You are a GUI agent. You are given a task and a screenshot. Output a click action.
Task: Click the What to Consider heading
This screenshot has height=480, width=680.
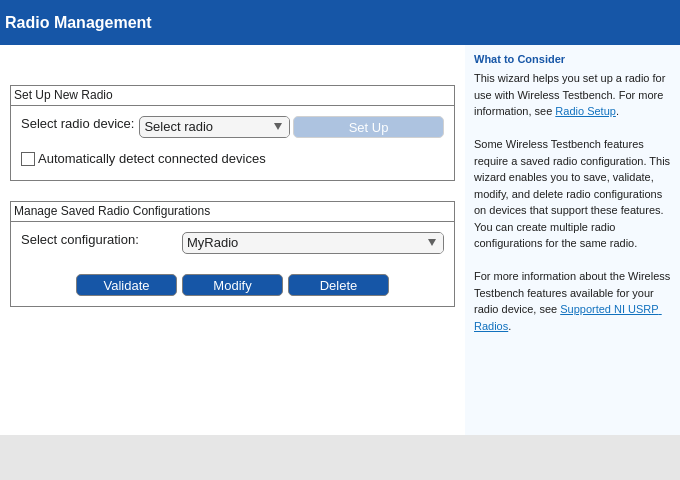click(519, 59)
